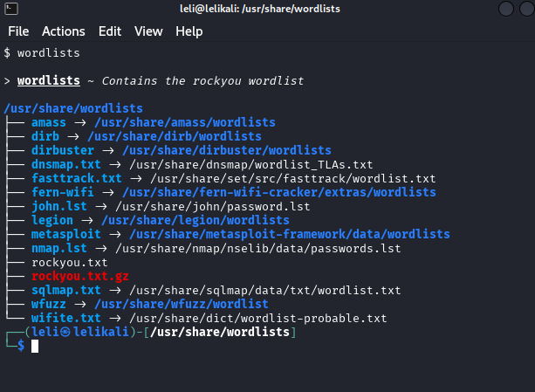Click wifite.txt in the listing
Viewport: 535px width, 392px height.
point(66,319)
